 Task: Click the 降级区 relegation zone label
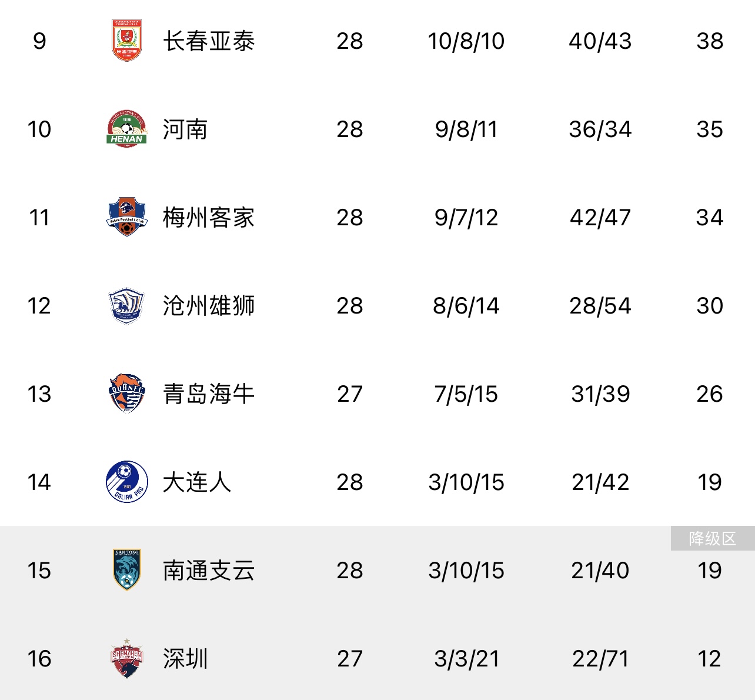point(712,538)
